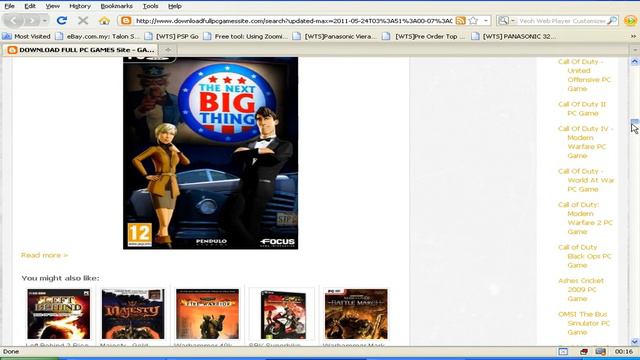
Task: Open the address bar URL dropdown arrow
Action: [x=486, y=20]
